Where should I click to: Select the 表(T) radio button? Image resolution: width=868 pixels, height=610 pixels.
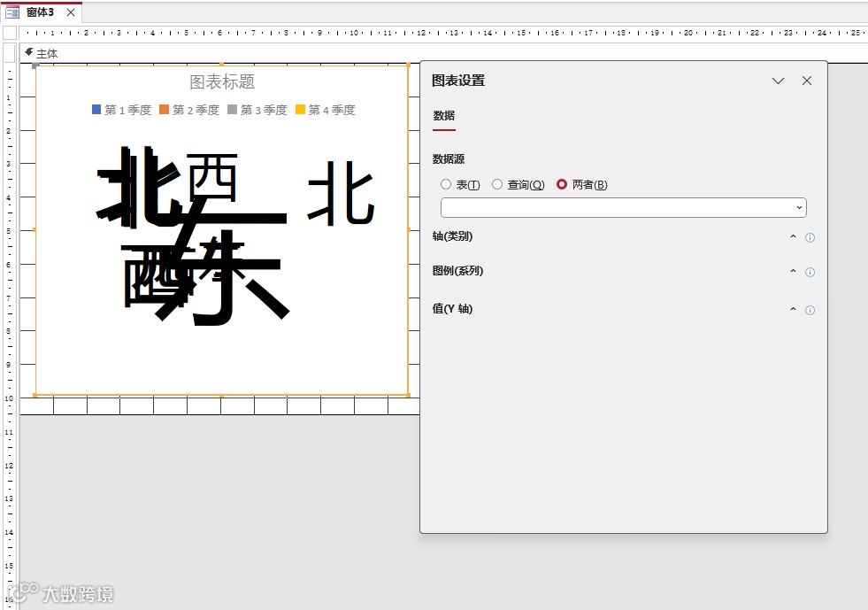tap(446, 184)
